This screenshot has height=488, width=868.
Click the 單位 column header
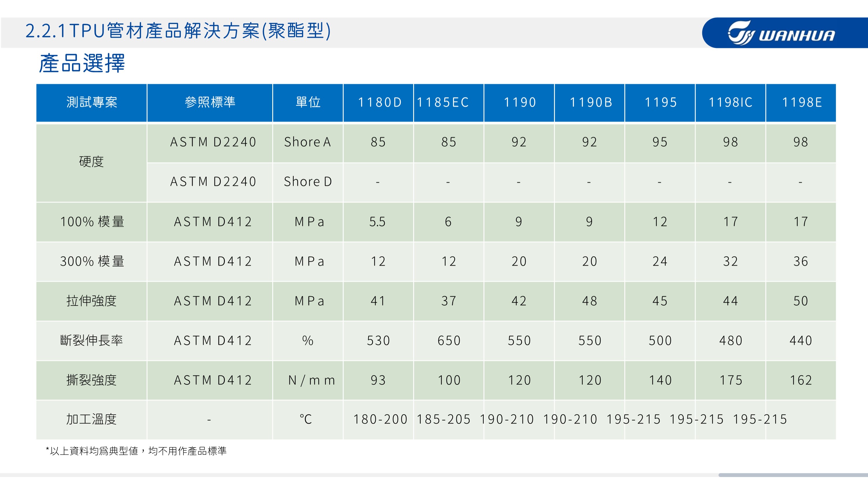pyautogui.click(x=308, y=102)
